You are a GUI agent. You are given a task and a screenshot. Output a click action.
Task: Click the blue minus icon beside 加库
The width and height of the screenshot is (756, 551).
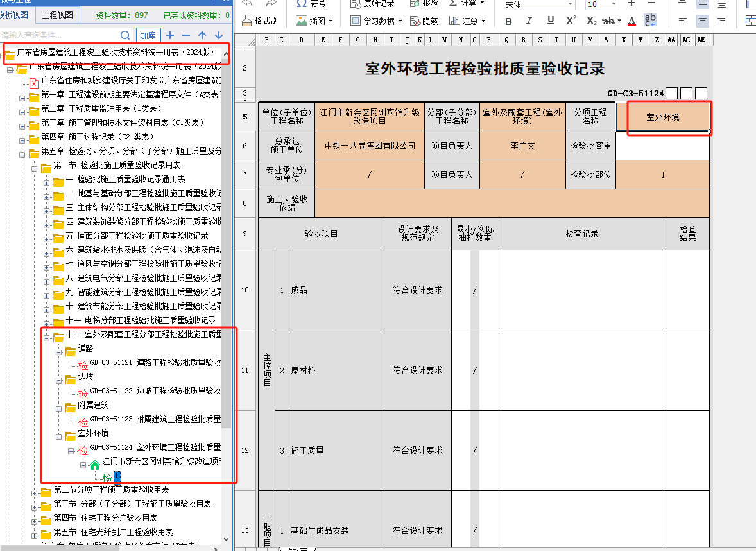tap(186, 35)
